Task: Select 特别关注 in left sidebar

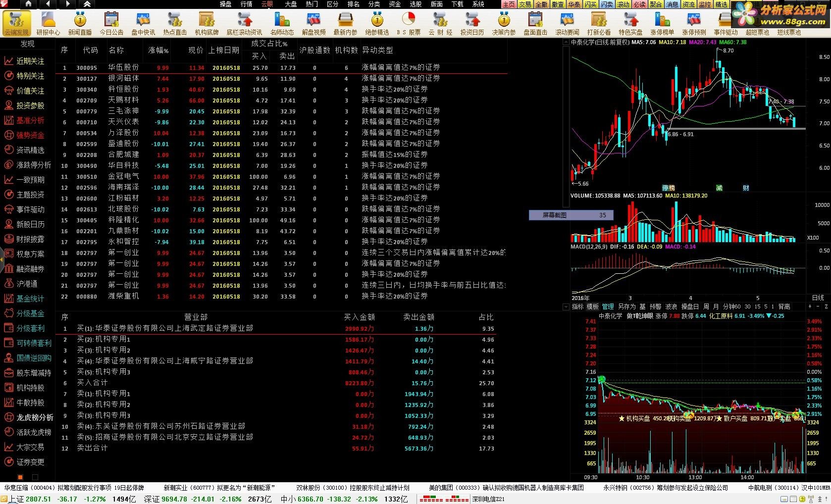Action: [30, 76]
